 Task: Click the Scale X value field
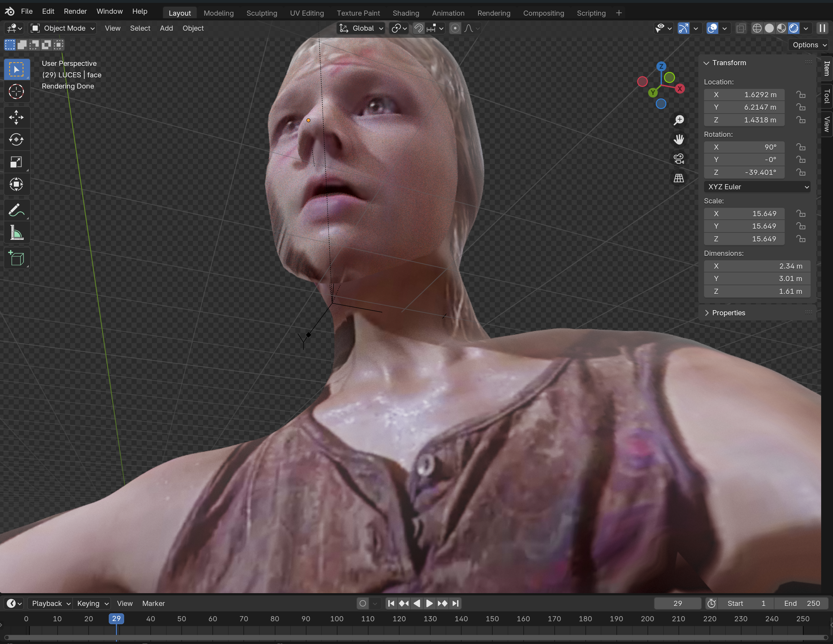(x=744, y=214)
